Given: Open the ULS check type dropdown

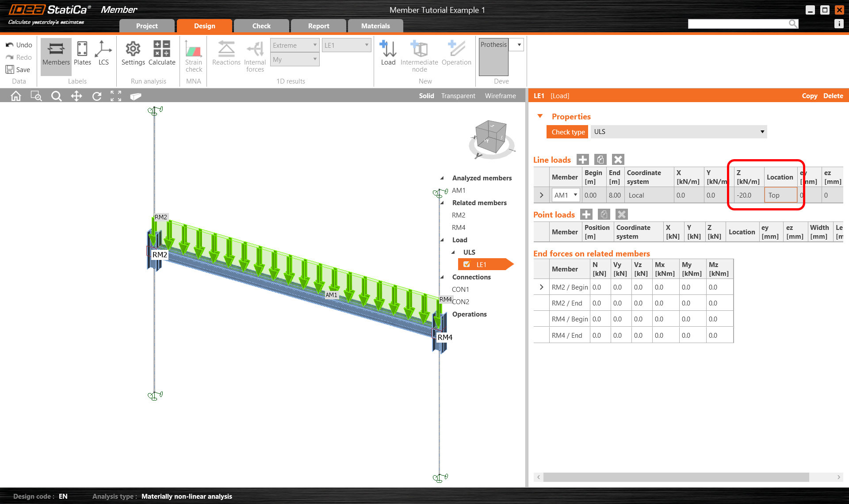Looking at the screenshot, I should [762, 132].
